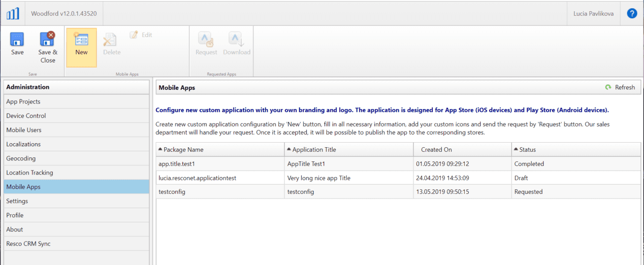
Task: Click the Mobile Apps panel heading
Action: tap(177, 87)
